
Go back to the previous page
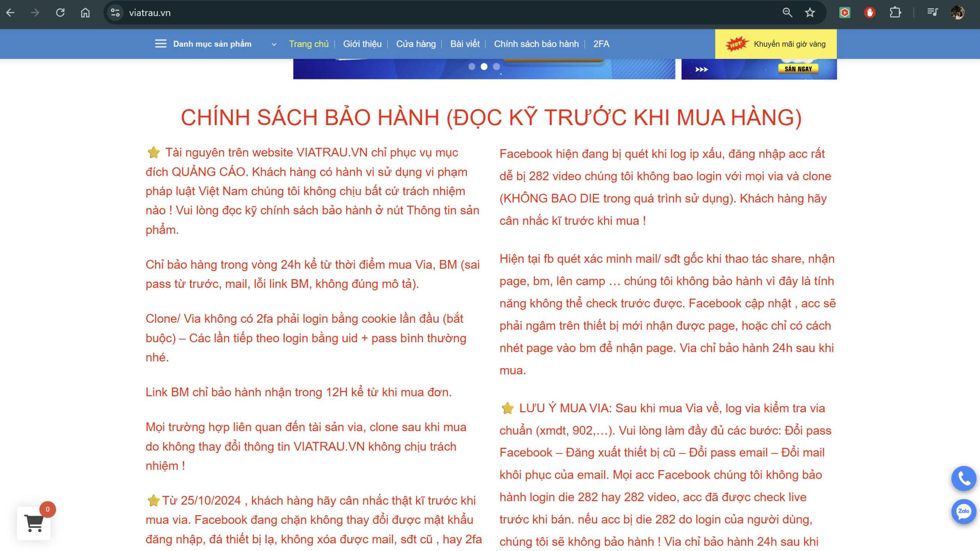click(x=10, y=13)
